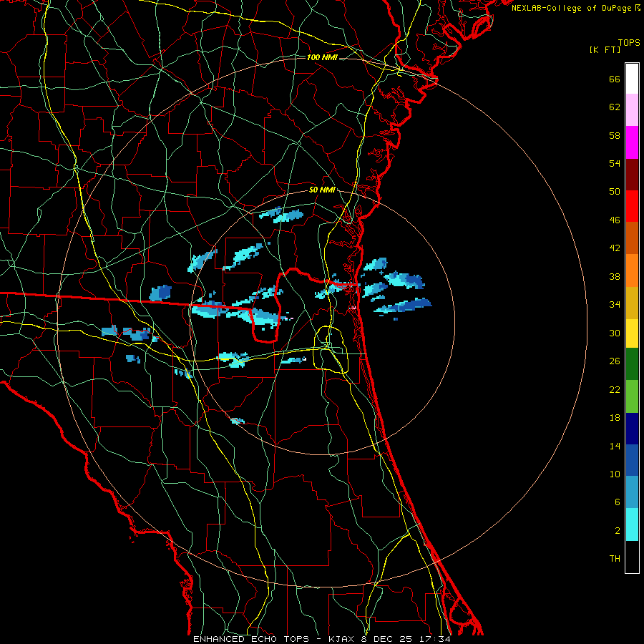
Task: Click the 'ENHANCED ECHO TOPS' caption text
Action: click(x=251, y=639)
